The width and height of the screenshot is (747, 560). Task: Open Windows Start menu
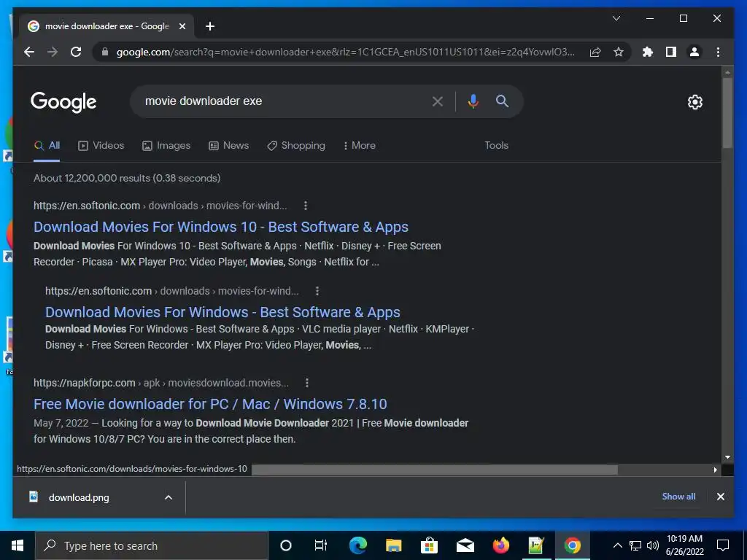[x=18, y=545]
